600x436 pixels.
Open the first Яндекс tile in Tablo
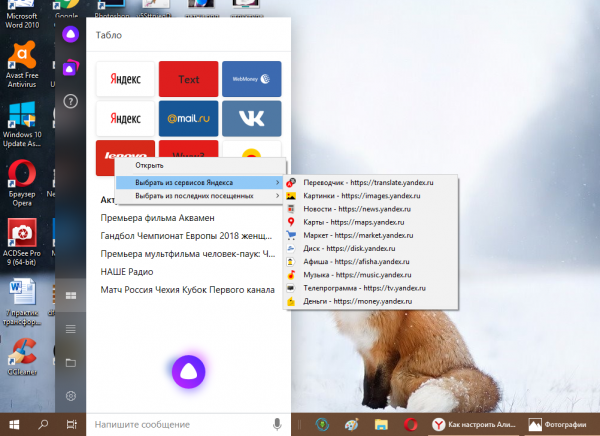point(126,79)
